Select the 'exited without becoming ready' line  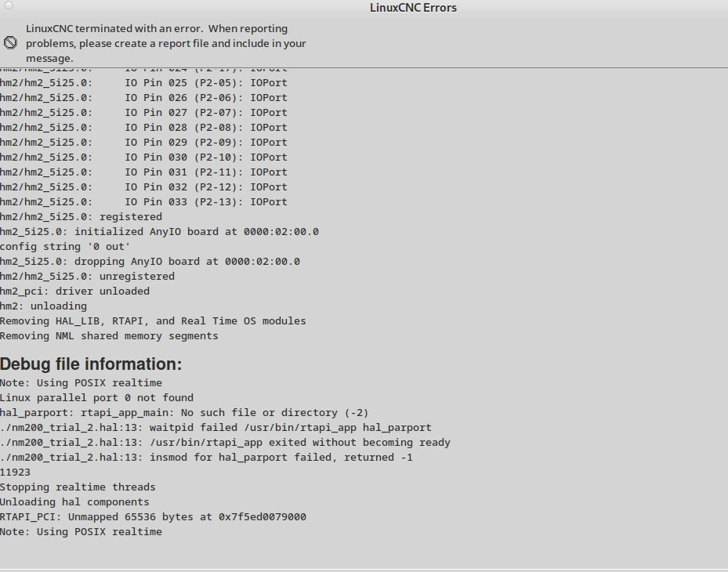coord(225,443)
